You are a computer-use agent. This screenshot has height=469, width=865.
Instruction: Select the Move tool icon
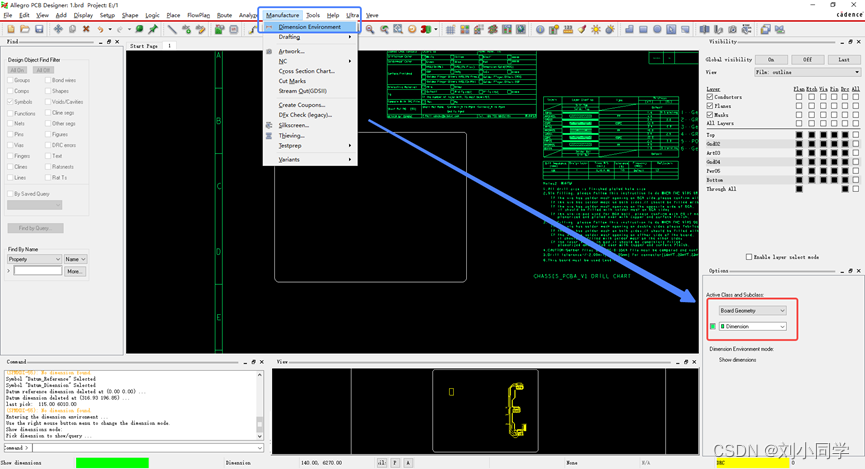point(58,29)
